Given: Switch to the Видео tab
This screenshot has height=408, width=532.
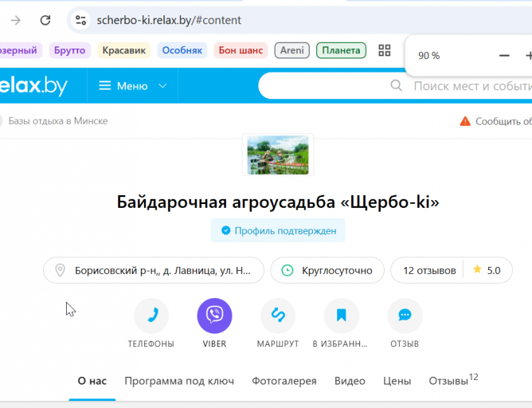Looking at the screenshot, I should click(350, 381).
